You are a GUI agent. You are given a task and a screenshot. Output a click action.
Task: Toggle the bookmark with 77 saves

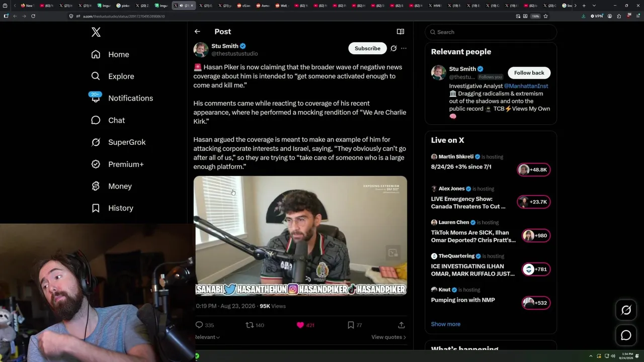click(351, 325)
